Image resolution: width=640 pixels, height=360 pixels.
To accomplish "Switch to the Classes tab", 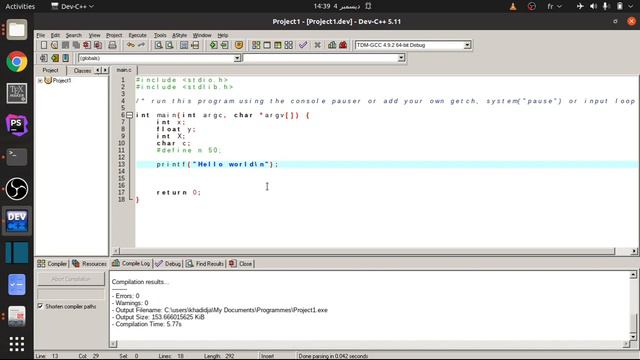I will point(82,71).
